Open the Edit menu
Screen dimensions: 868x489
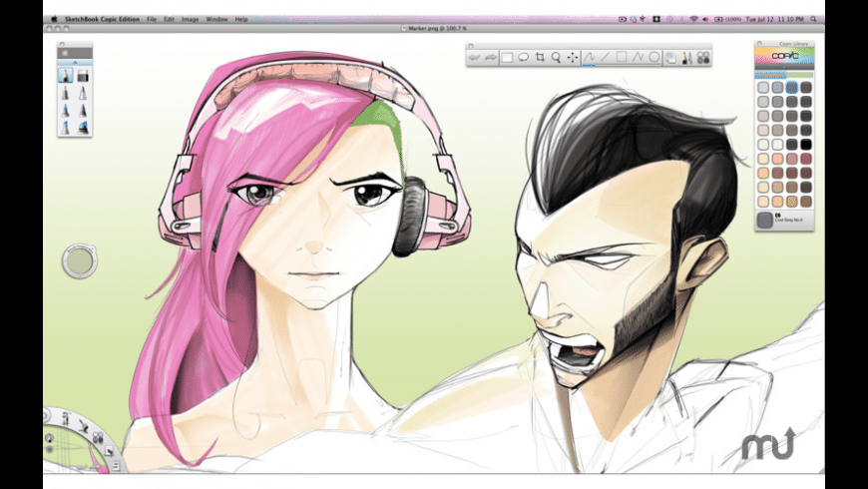pyautogui.click(x=169, y=19)
